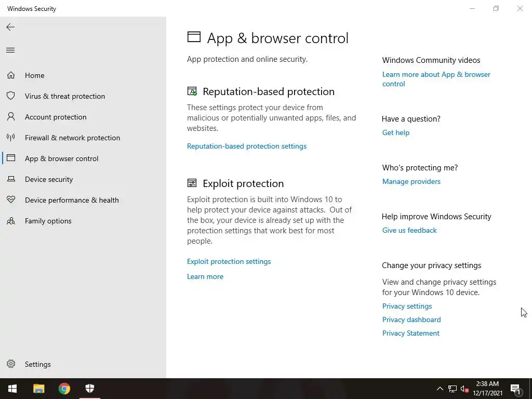Click the Reputation-based protection heading icon
Screen dimensions: 532x399
192,91
